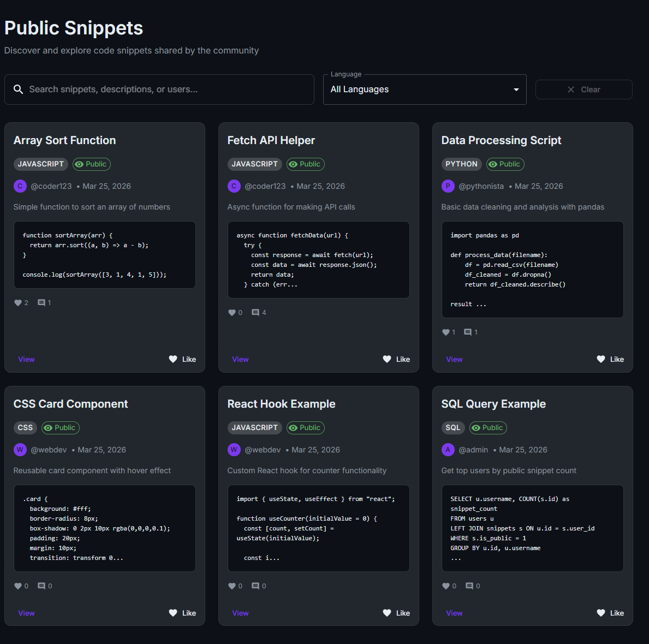
Task: Click the X icon in Clear button
Action: tap(571, 90)
